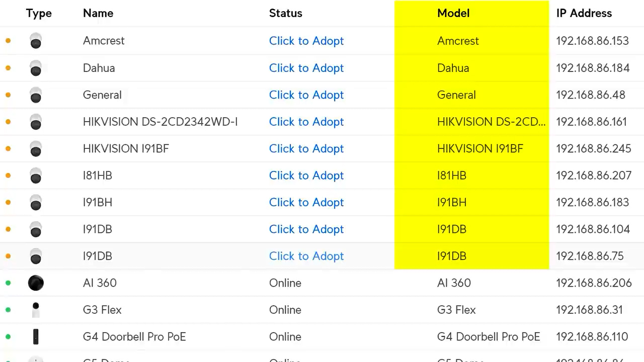
Task: Adopt the Amcrest camera
Action: pos(306,41)
